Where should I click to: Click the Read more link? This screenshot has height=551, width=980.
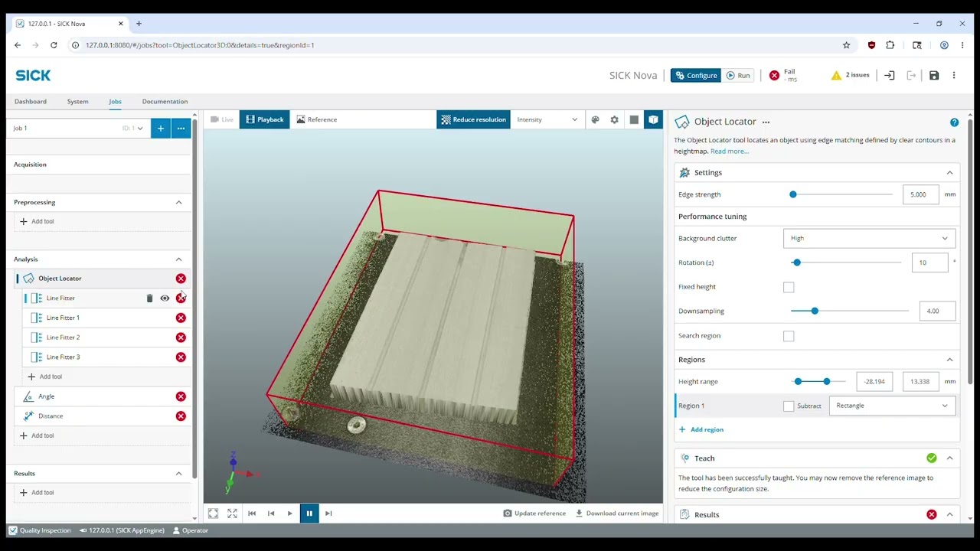click(x=730, y=152)
